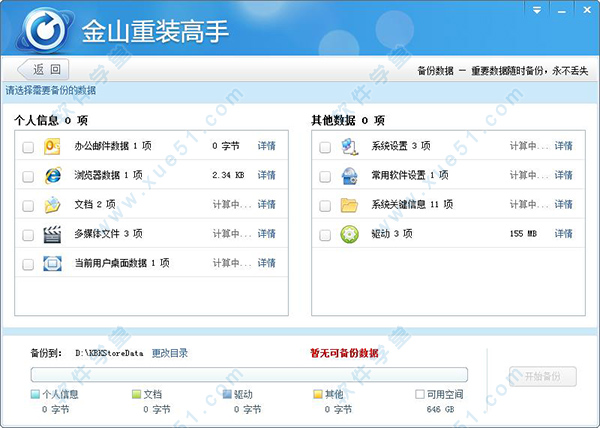Click the 系统设置 network computer icon
The image size is (600, 428).
click(349, 146)
